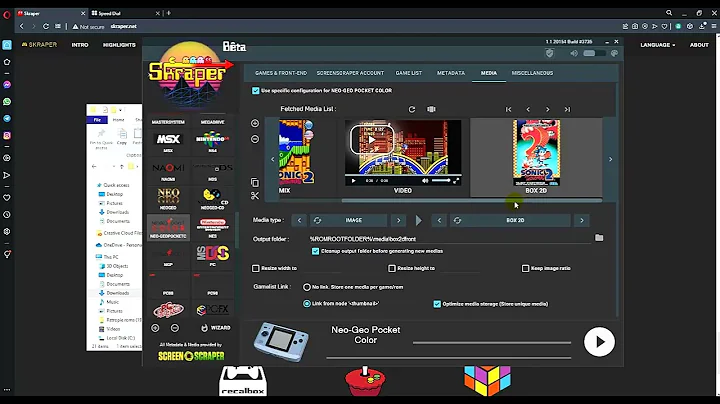This screenshot has width=720, height=404.
Task: Toggle Optimize media storage checkbox
Action: click(437, 304)
